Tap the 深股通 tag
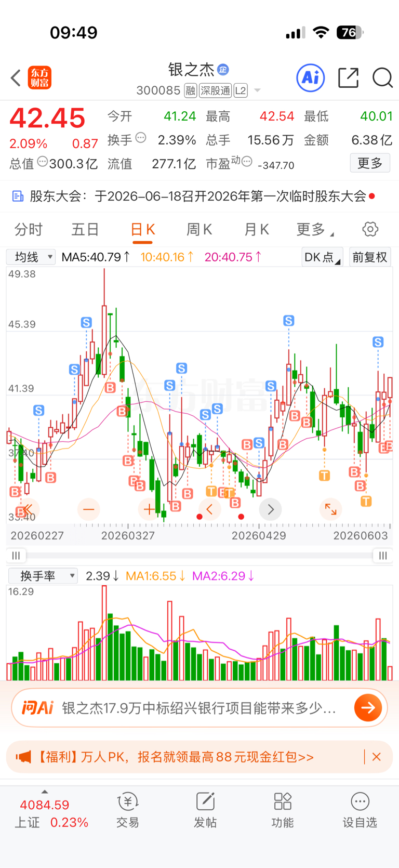The height and width of the screenshot is (868, 399). [215, 91]
